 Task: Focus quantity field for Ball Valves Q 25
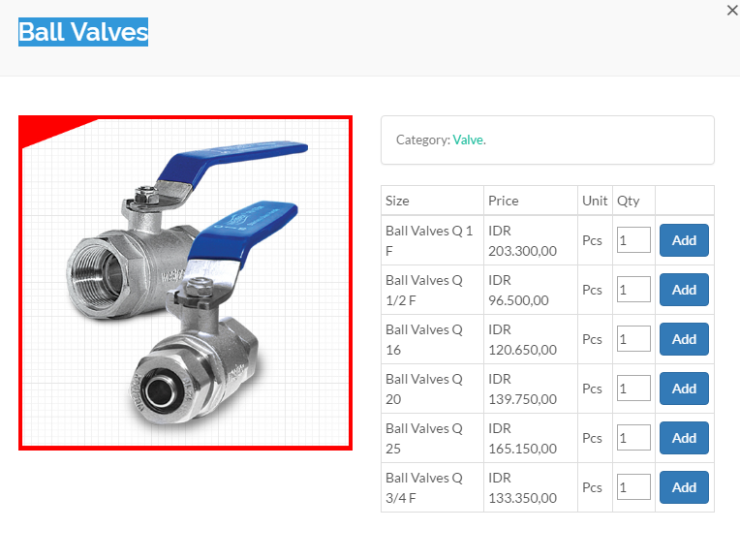tap(633, 438)
